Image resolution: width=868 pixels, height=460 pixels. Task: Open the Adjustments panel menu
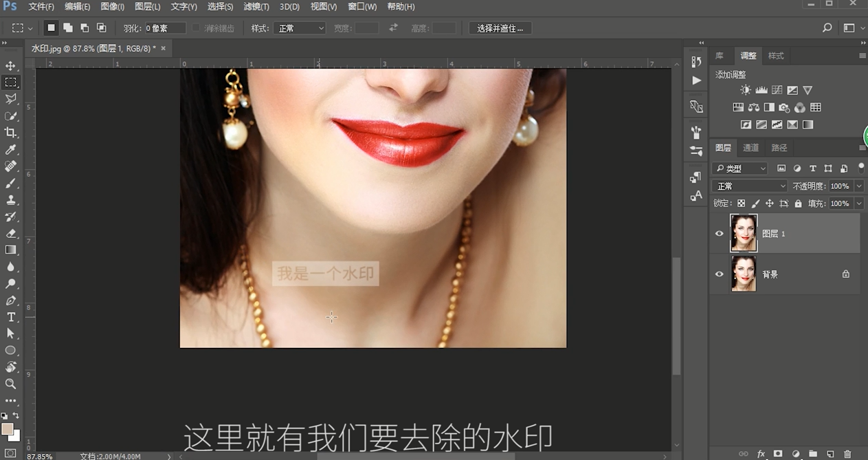pos(863,56)
